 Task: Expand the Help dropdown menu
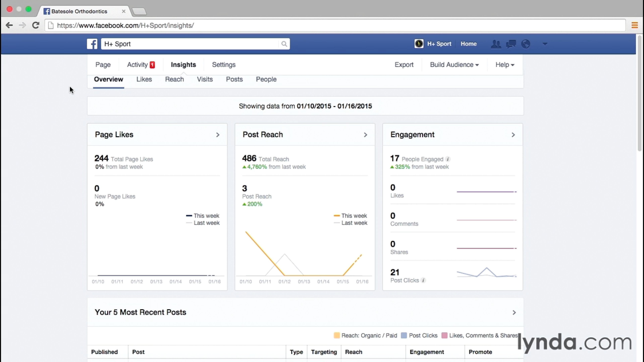coord(504,65)
